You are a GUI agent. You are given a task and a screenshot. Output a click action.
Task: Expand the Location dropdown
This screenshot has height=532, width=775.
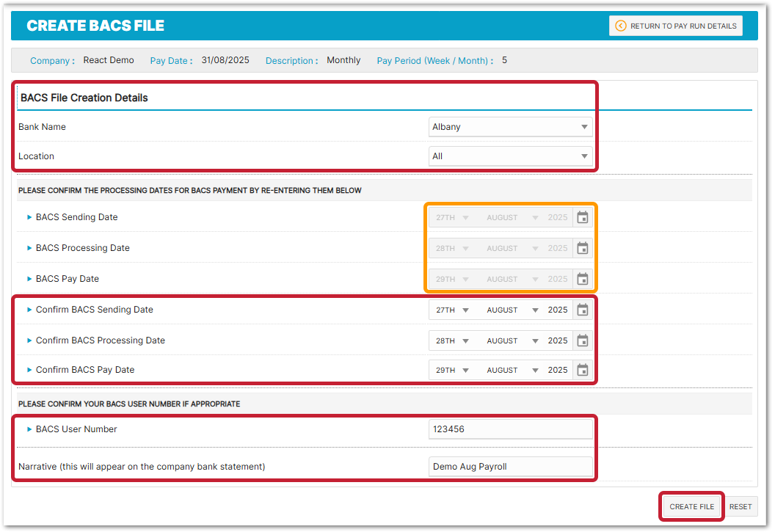coord(510,156)
